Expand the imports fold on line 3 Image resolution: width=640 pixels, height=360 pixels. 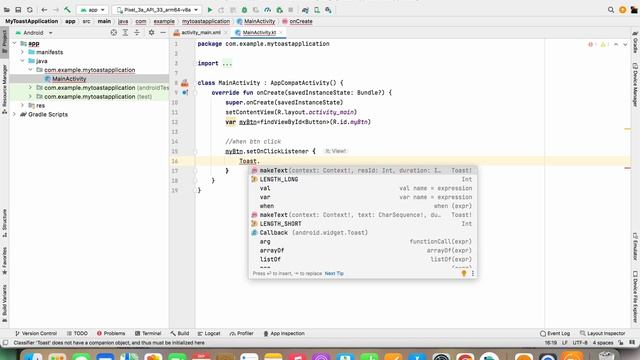227,63
